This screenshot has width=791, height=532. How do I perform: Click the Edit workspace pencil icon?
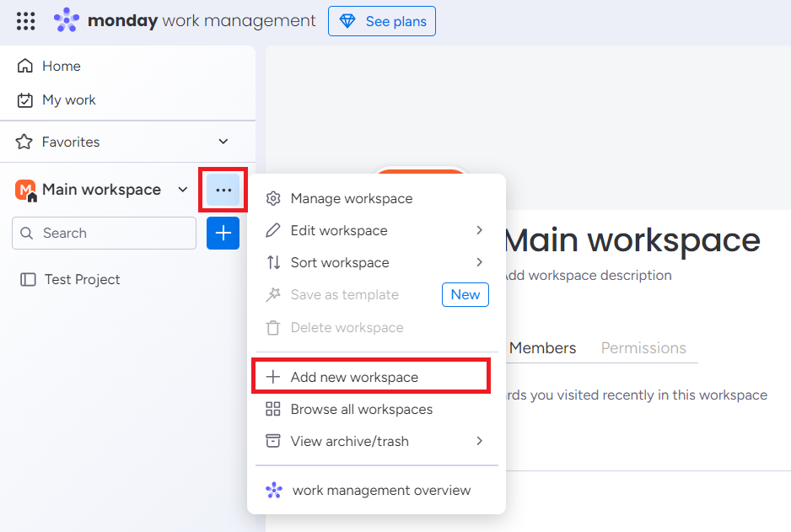273,230
